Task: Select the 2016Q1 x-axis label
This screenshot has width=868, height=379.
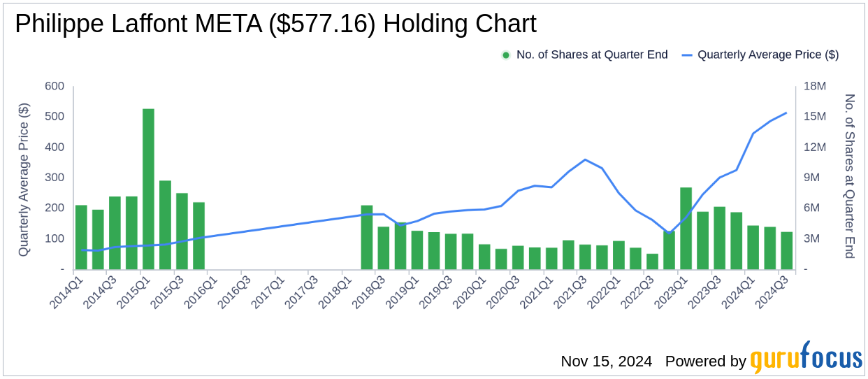Action: coord(200,292)
